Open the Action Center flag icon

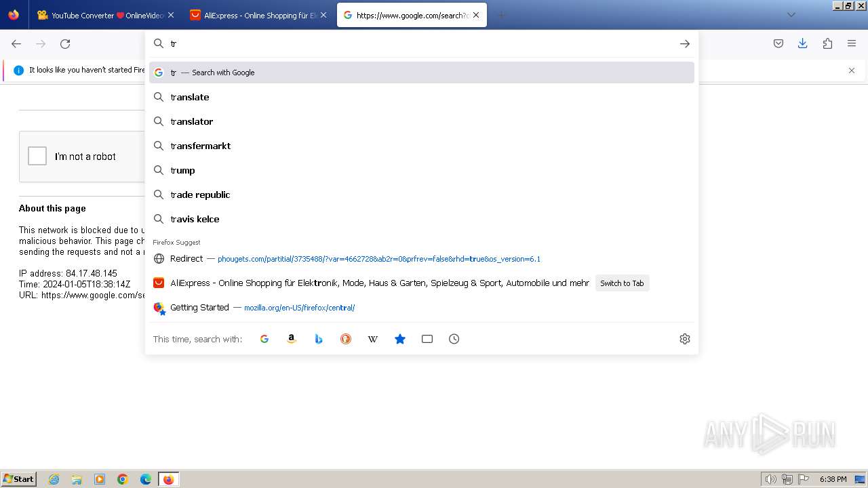[x=804, y=479]
